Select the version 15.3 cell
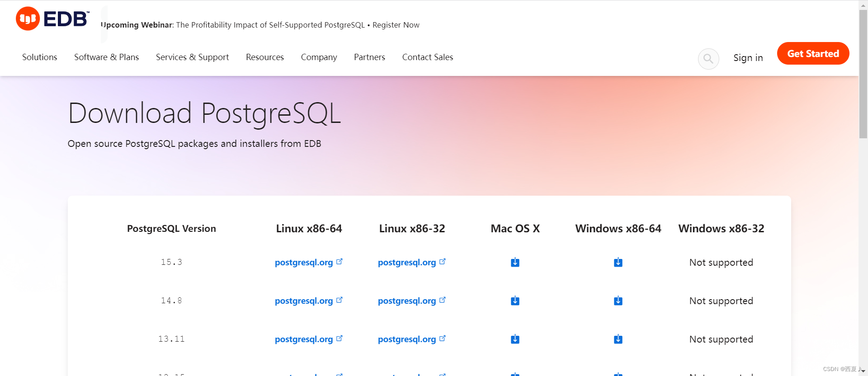The image size is (868, 376). tap(171, 262)
